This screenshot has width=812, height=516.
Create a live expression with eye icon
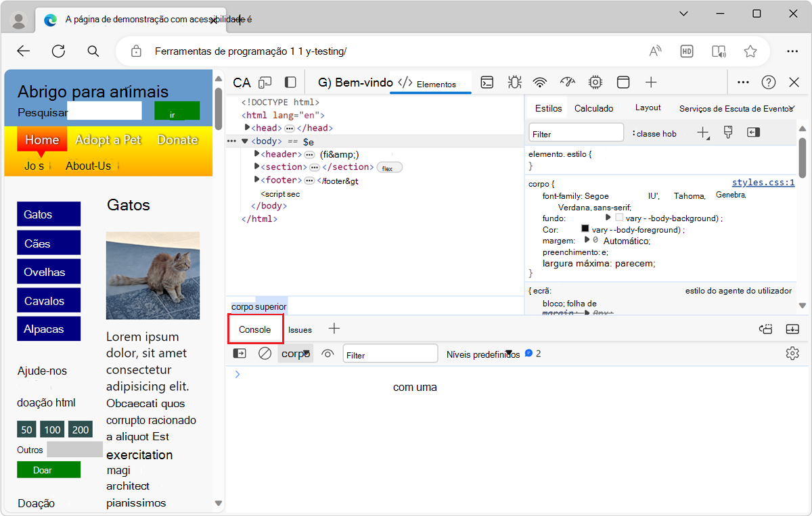tap(328, 353)
